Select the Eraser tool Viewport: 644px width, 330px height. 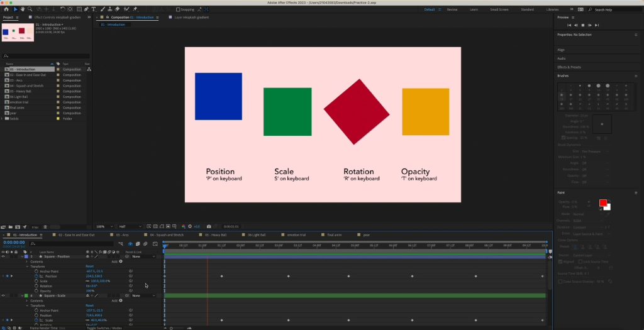[x=118, y=9]
